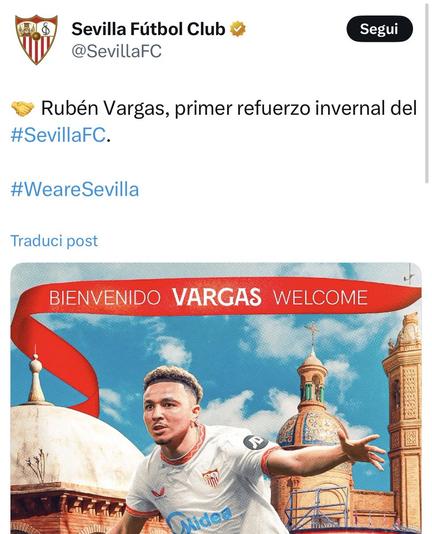Click the tiled church dome in the picture

coord(311,428)
